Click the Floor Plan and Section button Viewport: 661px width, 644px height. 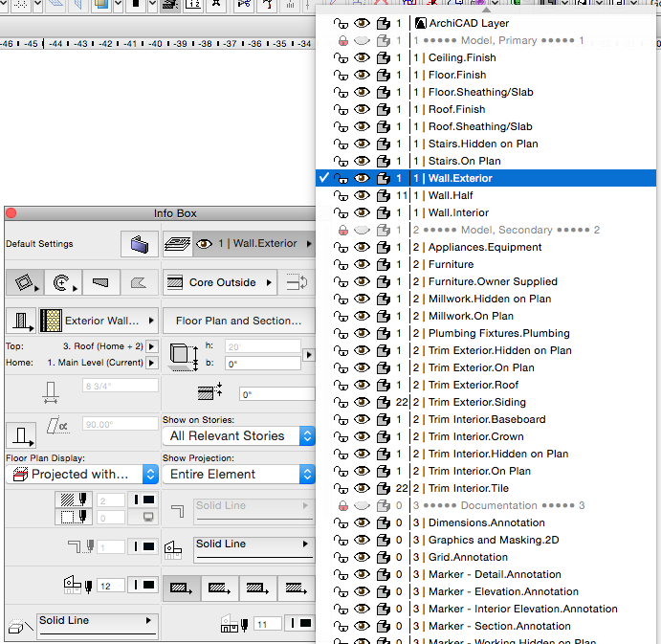(x=238, y=321)
